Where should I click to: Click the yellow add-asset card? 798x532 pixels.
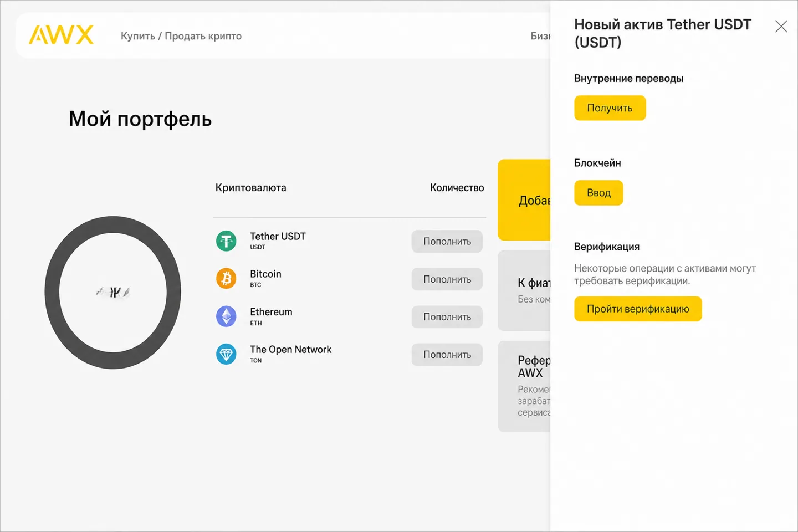pyautogui.click(x=524, y=200)
